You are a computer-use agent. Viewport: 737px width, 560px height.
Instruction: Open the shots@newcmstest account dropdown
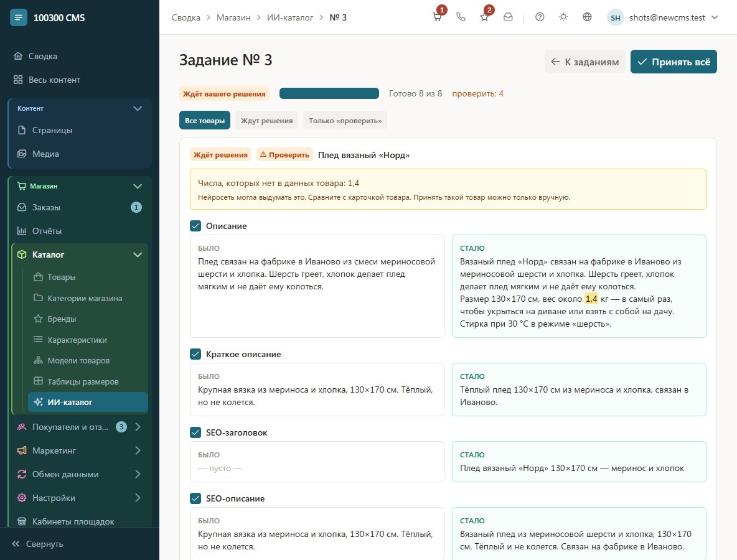point(663,17)
